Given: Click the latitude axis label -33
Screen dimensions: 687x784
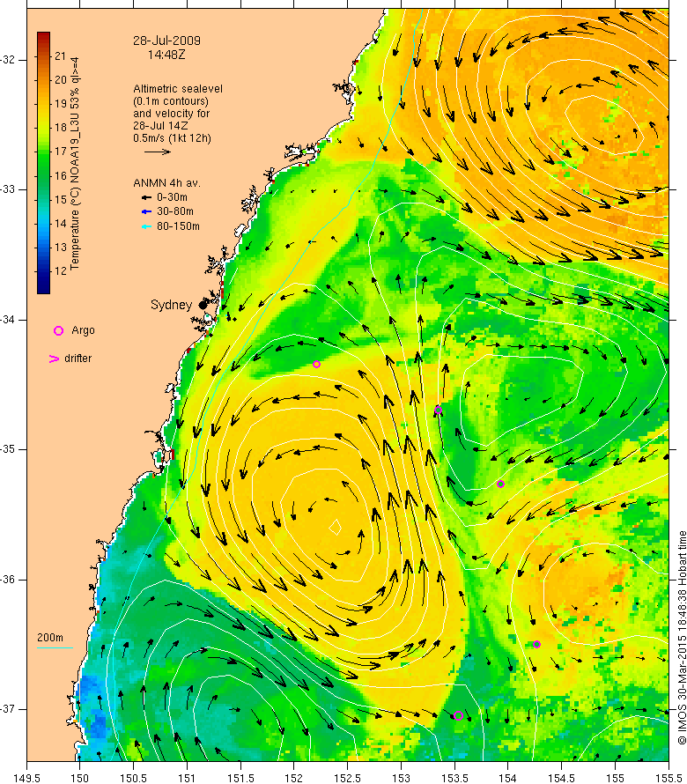Looking at the screenshot, I should (x=8, y=189).
